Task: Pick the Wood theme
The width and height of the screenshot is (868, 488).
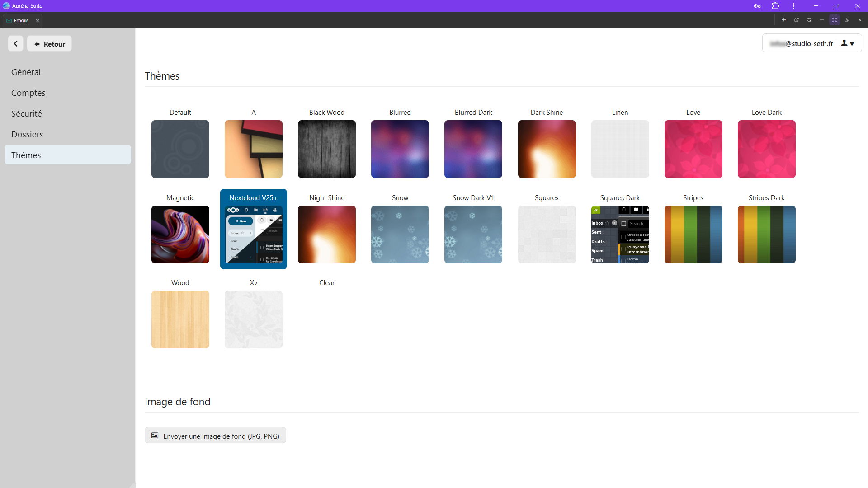Action: 180,319
